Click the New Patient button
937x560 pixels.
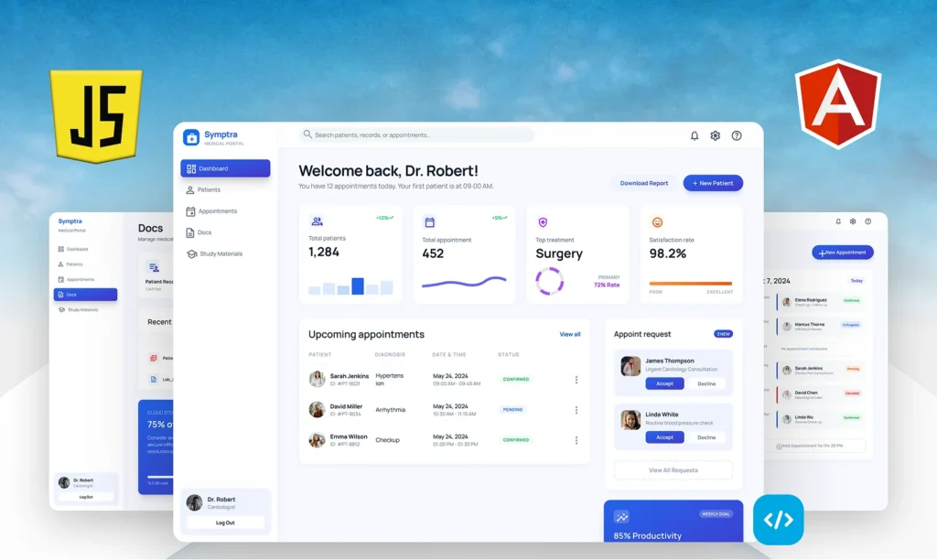point(713,184)
